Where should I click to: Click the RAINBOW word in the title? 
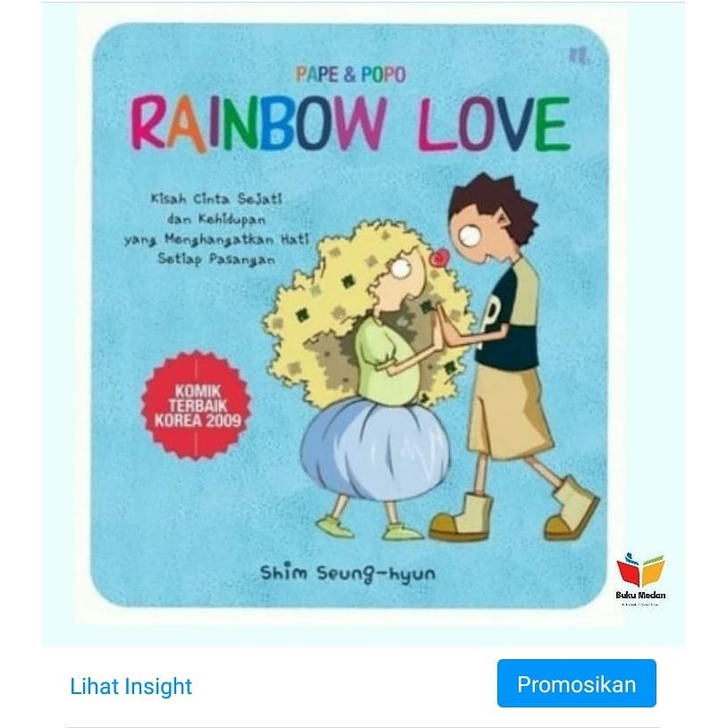(x=258, y=123)
